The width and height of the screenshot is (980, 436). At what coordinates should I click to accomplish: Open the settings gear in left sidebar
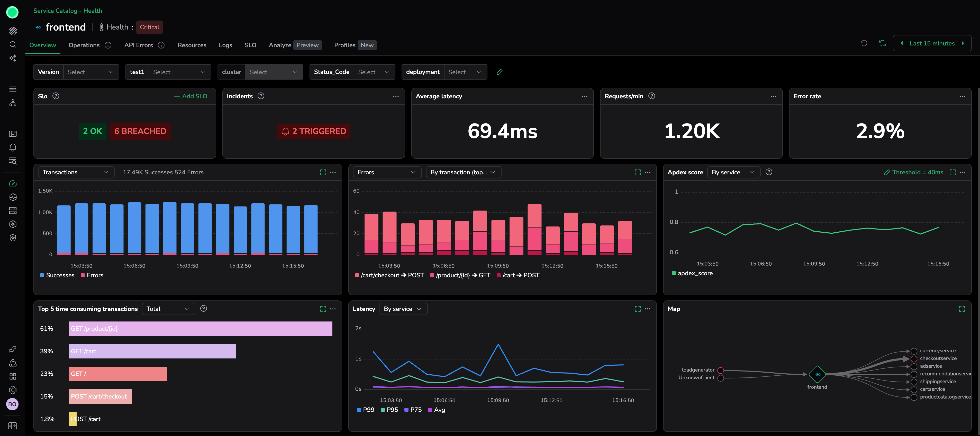(13, 390)
